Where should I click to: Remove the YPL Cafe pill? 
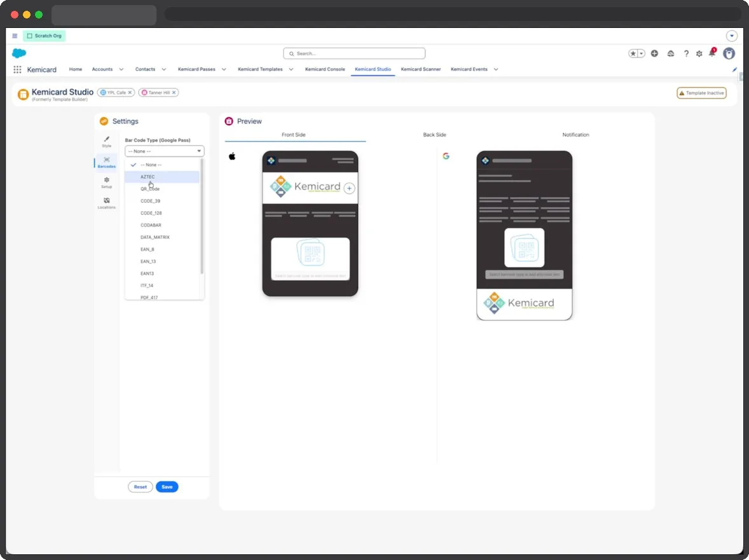(130, 93)
